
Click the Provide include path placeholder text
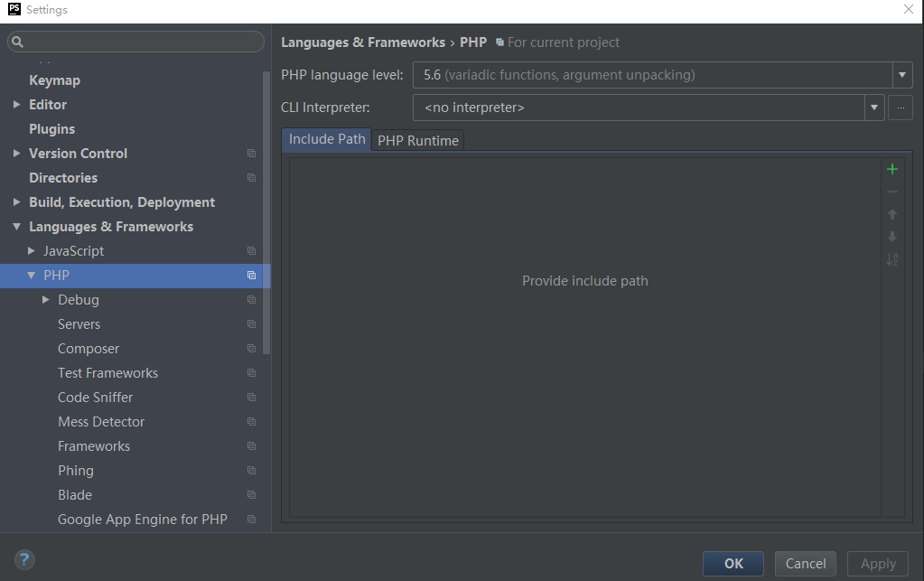click(x=585, y=281)
